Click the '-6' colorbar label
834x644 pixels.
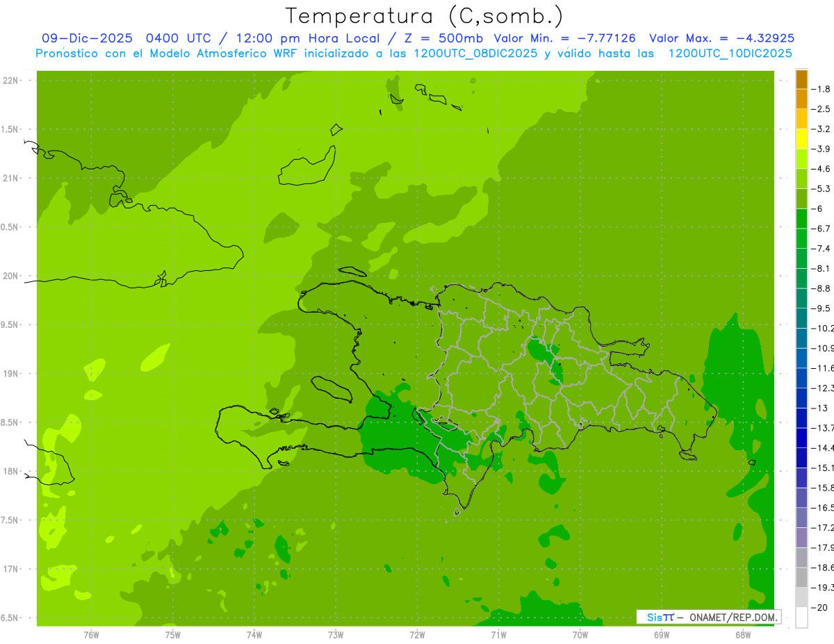817,208
